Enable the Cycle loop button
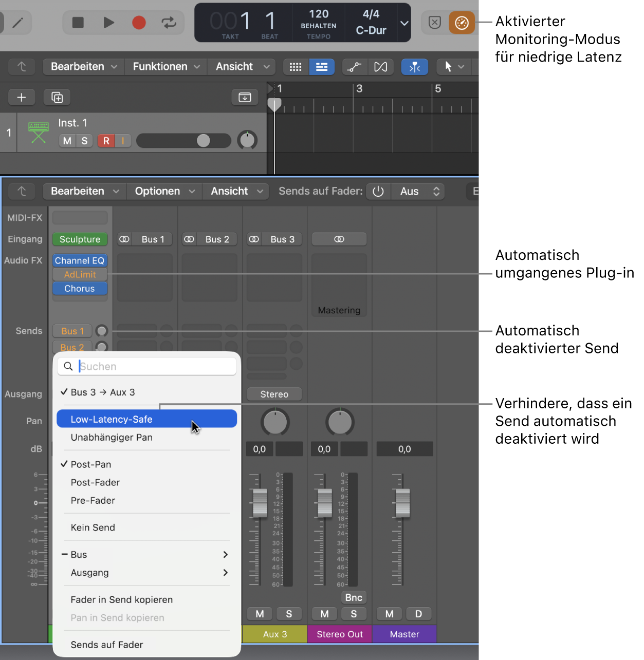The height and width of the screenshot is (660, 644). point(169,23)
